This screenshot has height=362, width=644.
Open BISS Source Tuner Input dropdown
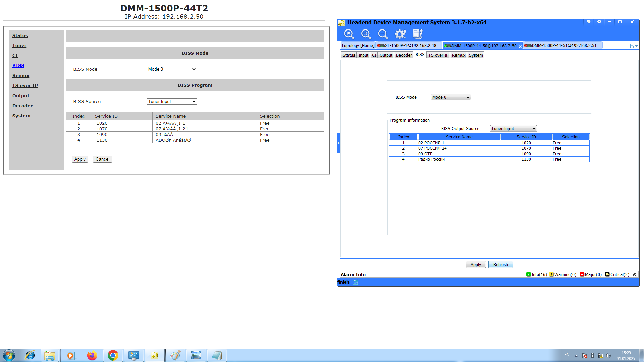pos(172,102)
